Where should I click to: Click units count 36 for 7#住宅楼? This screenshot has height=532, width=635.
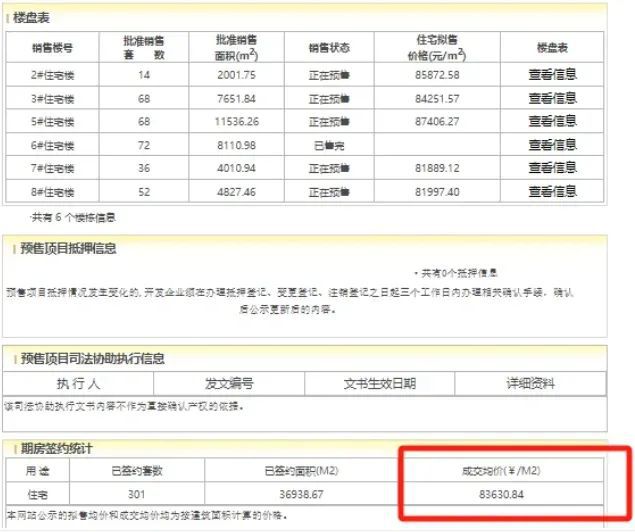[x=144, y=168]
